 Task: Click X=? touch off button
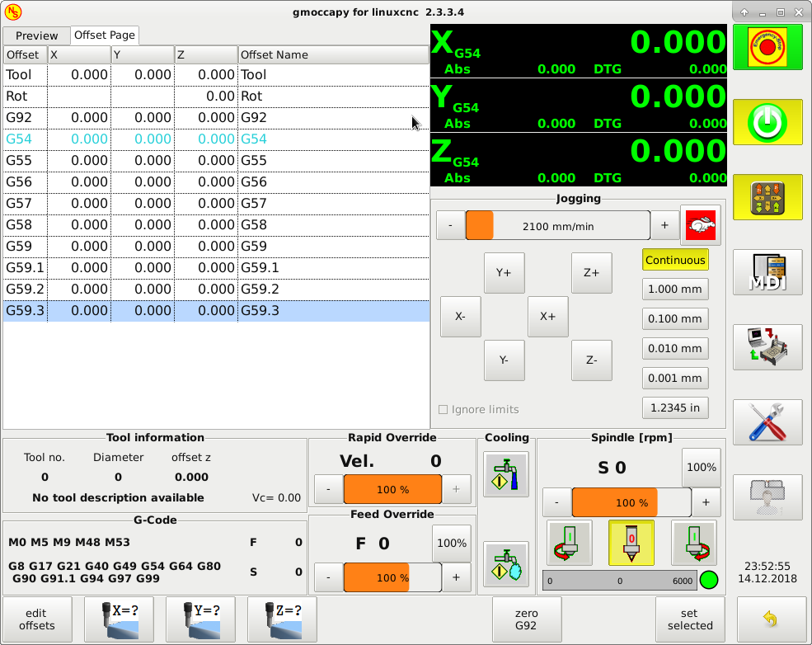(x=119, y=619)
